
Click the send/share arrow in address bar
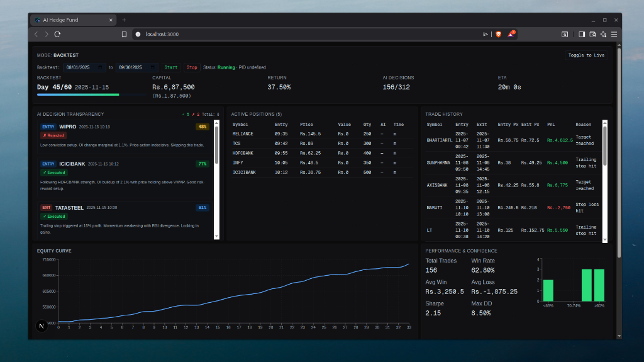485,34
